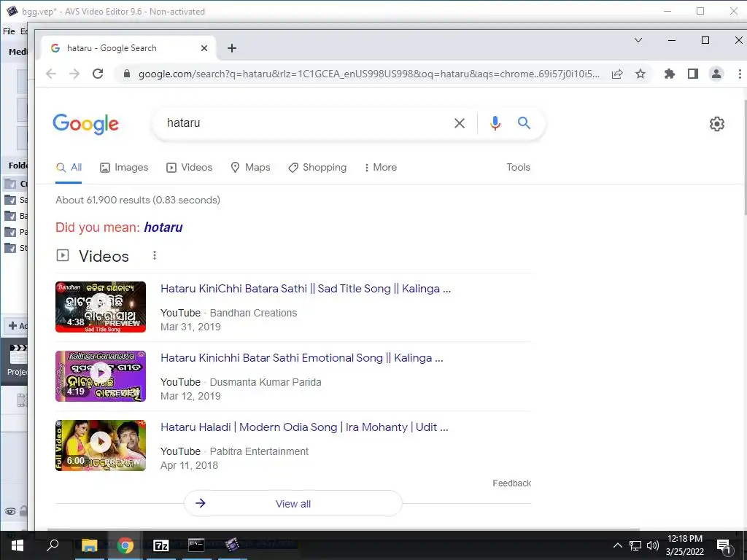
Task: Open AVS Video Editor taskbar icon
Action: coord(233,545)
